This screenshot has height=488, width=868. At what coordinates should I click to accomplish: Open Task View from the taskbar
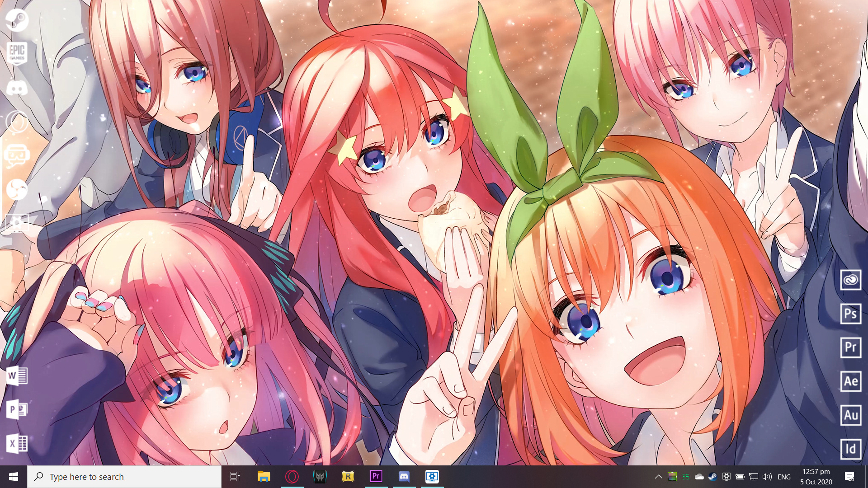[235, 477]
